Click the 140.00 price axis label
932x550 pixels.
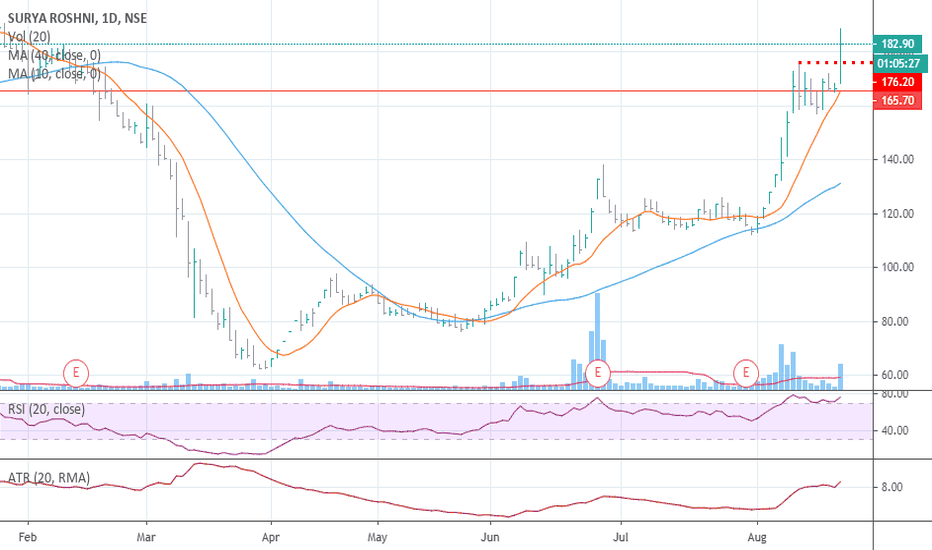click(898, 159)
